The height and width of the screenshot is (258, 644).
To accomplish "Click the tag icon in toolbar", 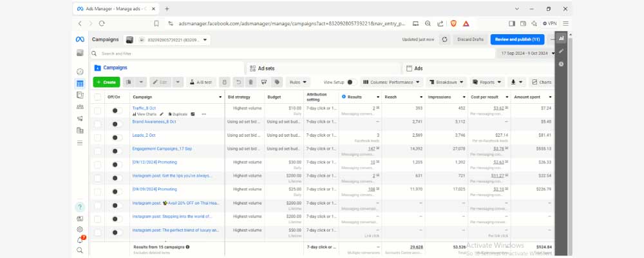I will (276, 83).
